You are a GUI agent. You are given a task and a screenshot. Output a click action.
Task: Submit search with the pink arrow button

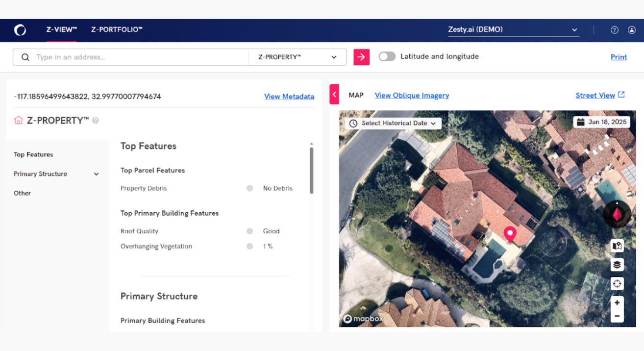(x=361, y=57)
